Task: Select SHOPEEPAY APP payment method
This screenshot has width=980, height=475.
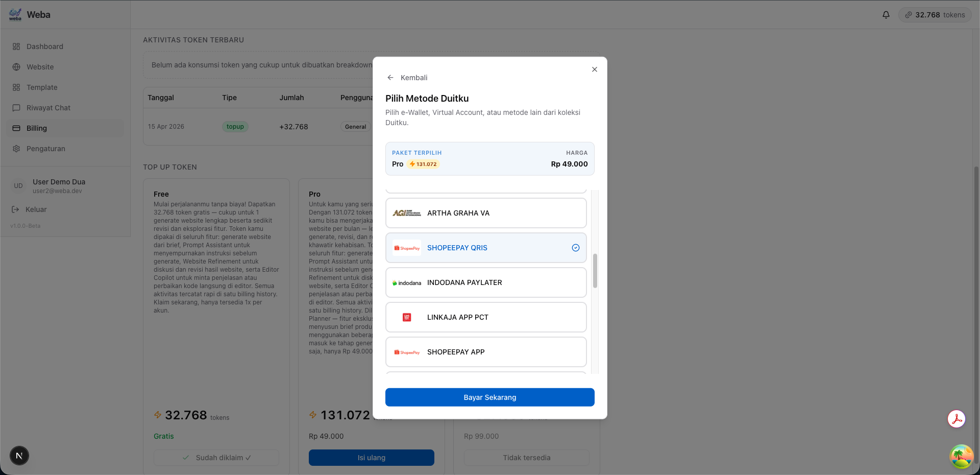Action: tap(486, 352)
